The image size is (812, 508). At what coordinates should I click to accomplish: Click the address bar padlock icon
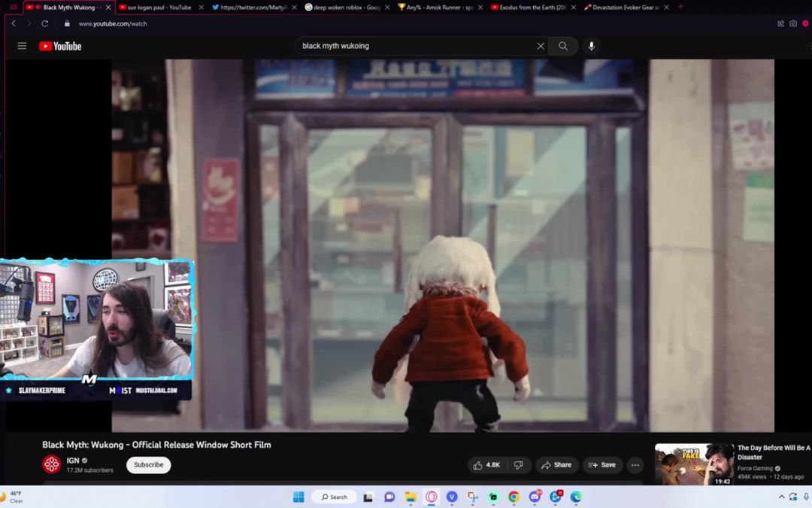(x=67, y=23)
